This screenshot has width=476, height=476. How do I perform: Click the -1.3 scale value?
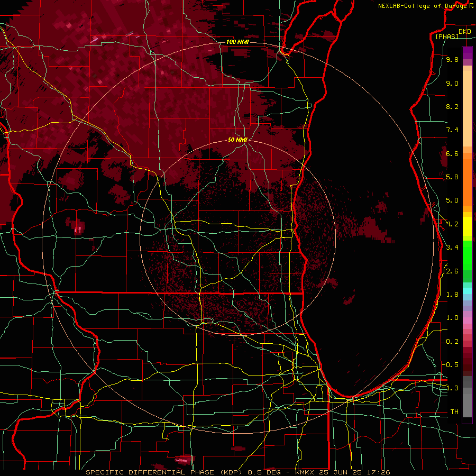[450, 388]
